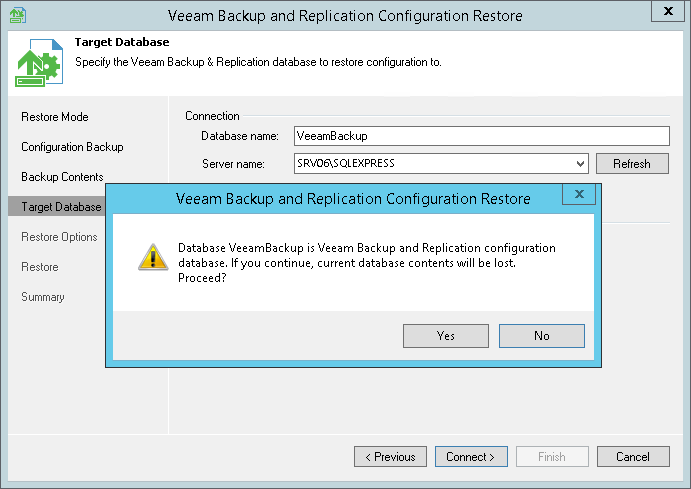
Task: Jump to the Summary step
Action: [43, 297]
